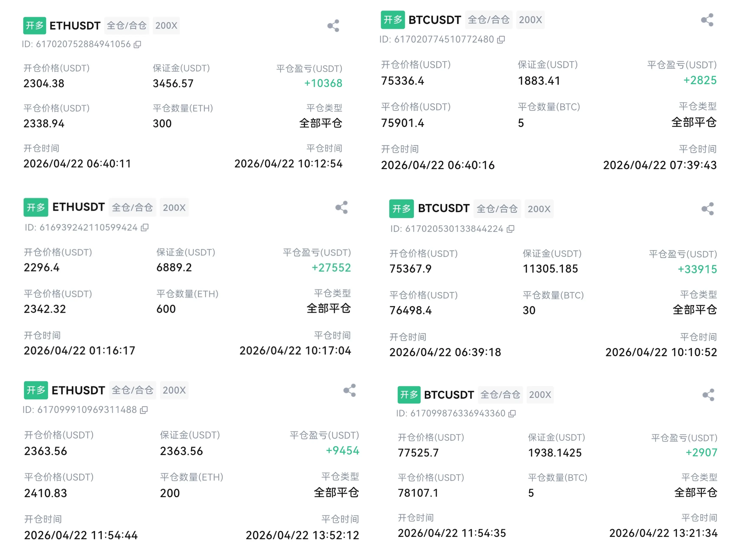Copy order ID 617020774510772480
The image size is (741, 560).
[501, 40]
